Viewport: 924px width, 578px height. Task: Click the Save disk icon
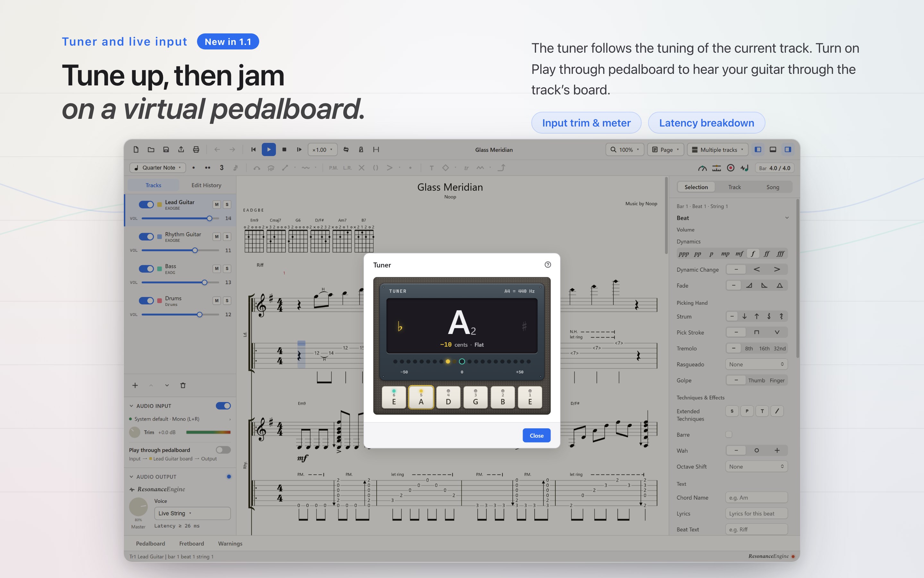click(166, 149)
